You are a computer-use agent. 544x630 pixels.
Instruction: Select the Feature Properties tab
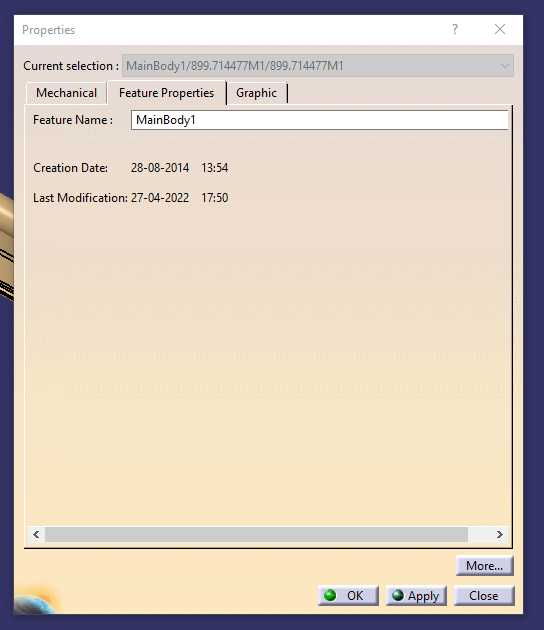[166, 93]
